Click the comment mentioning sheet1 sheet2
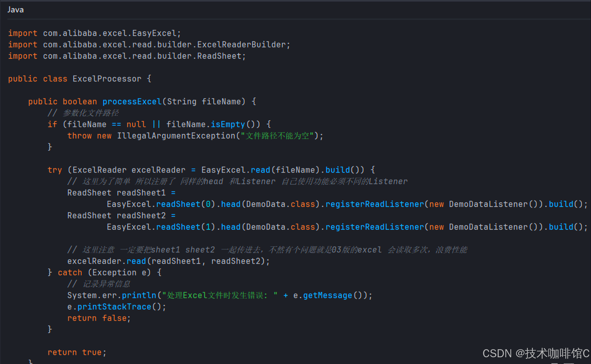This screenshot has width=591, height=364. click(267, 250)
